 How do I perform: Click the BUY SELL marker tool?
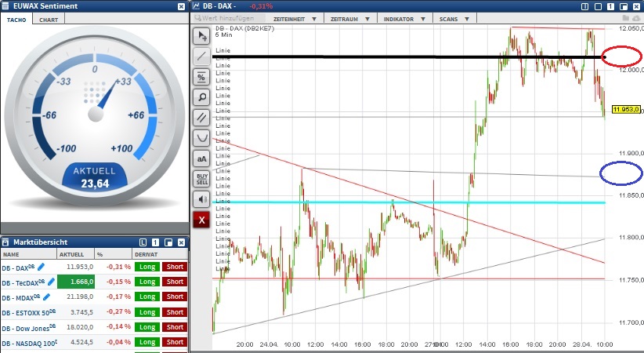pos(201,179)
